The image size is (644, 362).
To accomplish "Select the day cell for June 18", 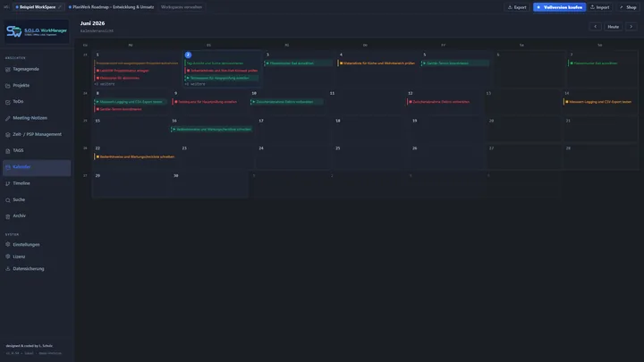I will click(x=371, y=130).
